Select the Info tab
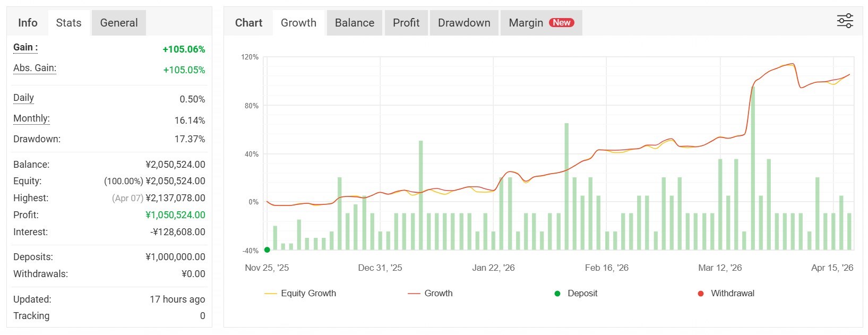 click(x=28, y=23)
